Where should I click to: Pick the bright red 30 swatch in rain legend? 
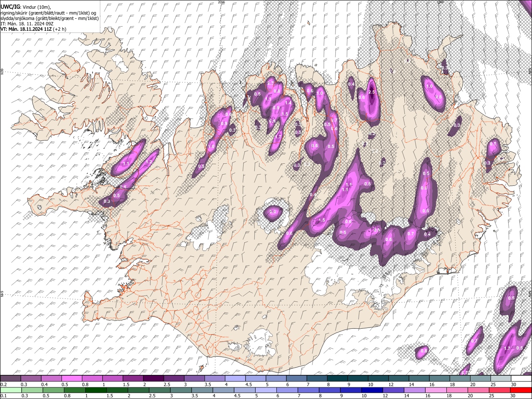pyautogui.click(x=521, y=390)
